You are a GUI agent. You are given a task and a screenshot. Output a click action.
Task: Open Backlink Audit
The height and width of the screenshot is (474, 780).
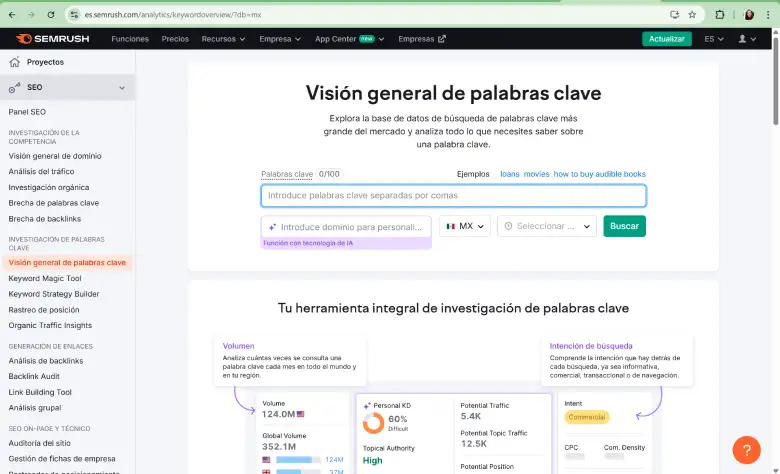34,377
